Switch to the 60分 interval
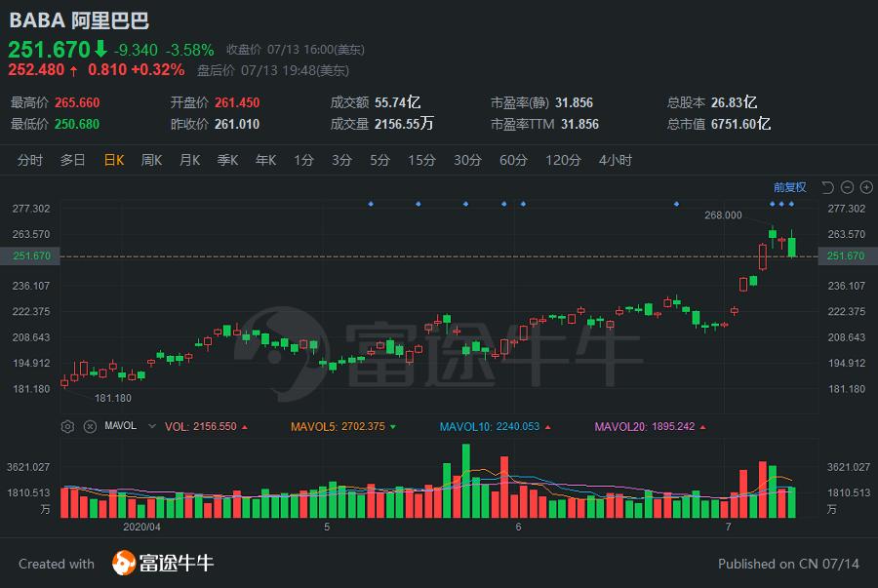The height and width of the screenshot is (588, 878). coord(513,161)
